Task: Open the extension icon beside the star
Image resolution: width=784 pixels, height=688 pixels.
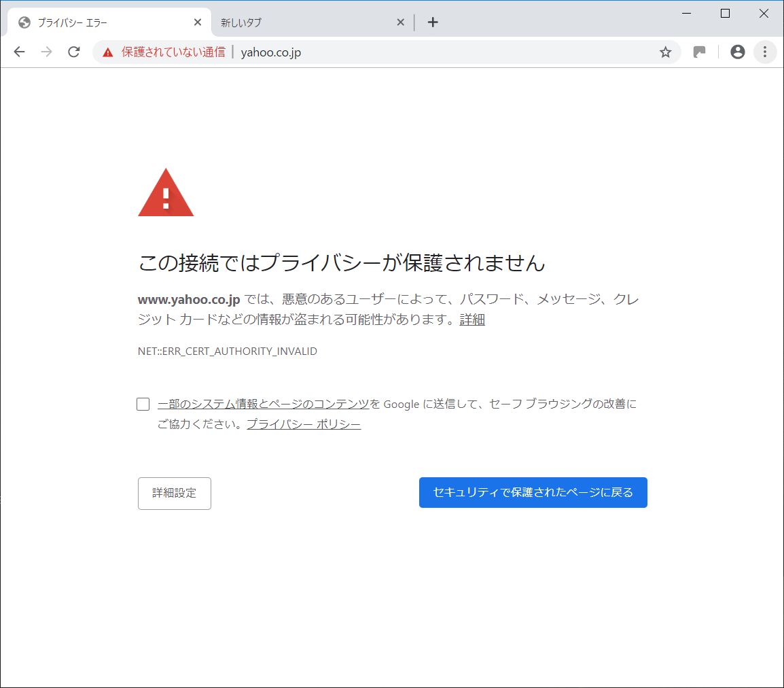Action: [699, 52]
